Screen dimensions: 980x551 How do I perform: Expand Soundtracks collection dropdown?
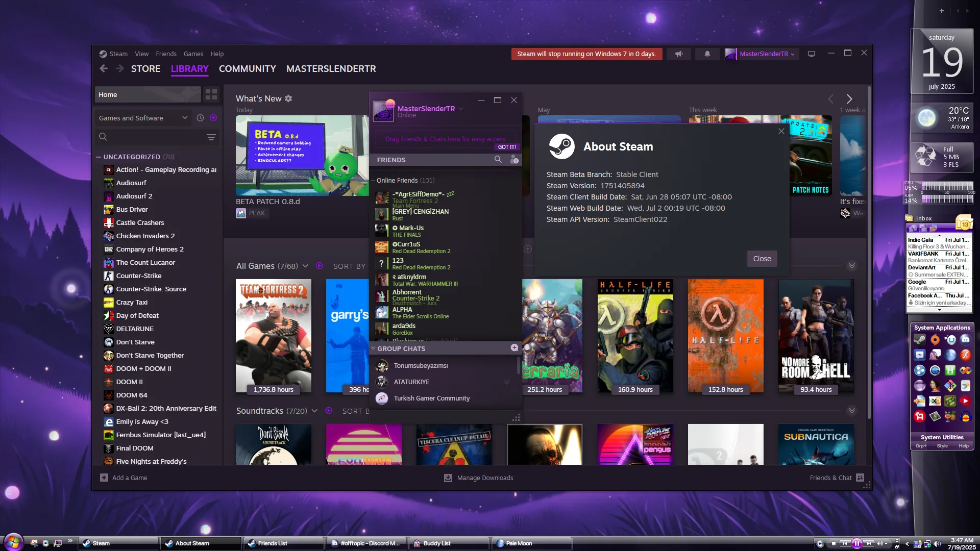click(314, 411)
